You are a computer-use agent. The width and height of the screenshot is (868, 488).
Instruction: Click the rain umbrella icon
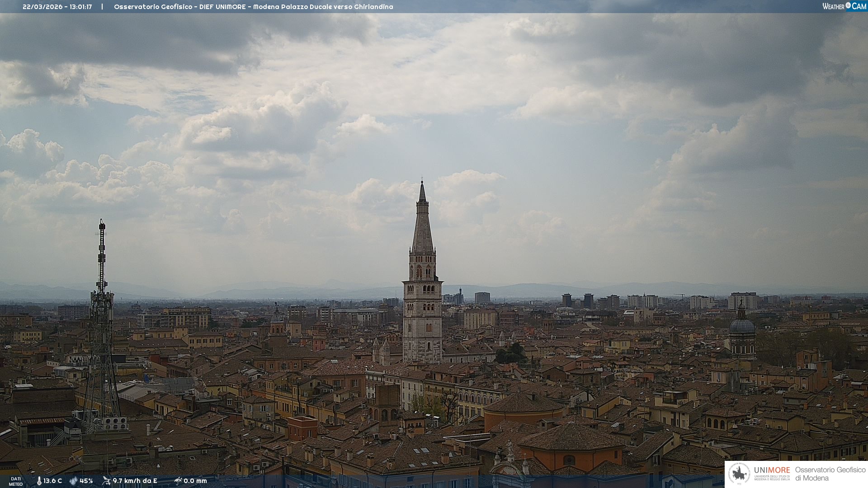(x=178, y=481)
